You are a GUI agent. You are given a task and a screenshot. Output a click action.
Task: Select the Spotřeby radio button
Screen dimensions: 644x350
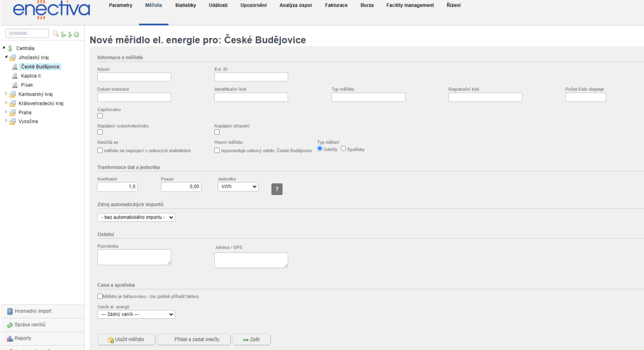[x=344, y=149]
